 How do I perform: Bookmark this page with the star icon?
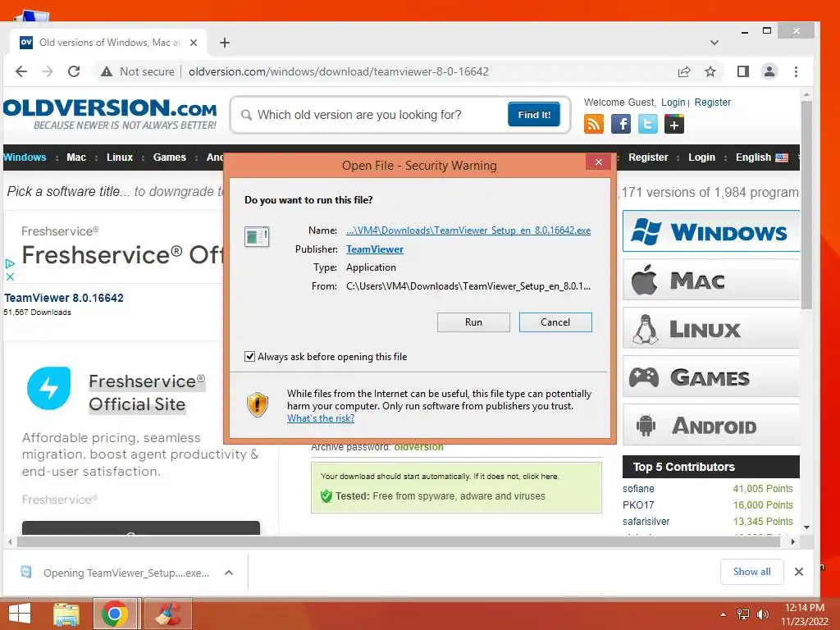click(710, 72)
